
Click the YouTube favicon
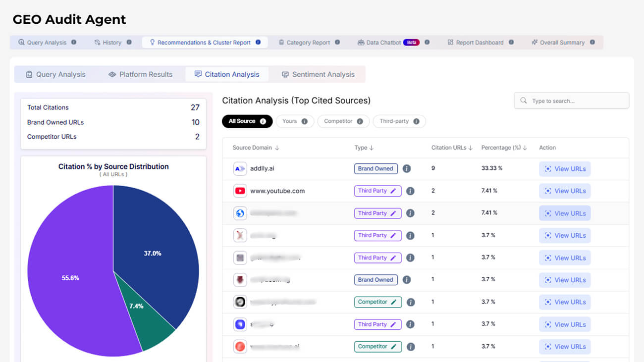240,191
